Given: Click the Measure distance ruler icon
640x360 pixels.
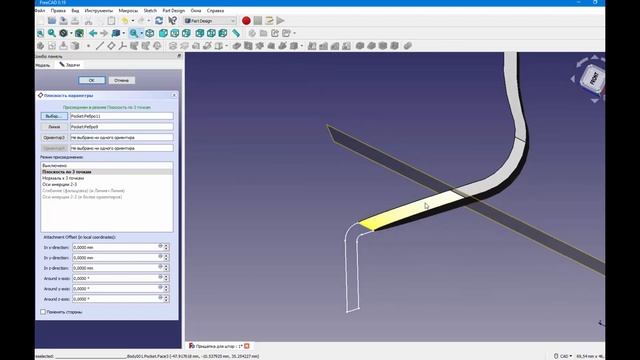Looking at the screenshot, I should (x=236, y=33).
